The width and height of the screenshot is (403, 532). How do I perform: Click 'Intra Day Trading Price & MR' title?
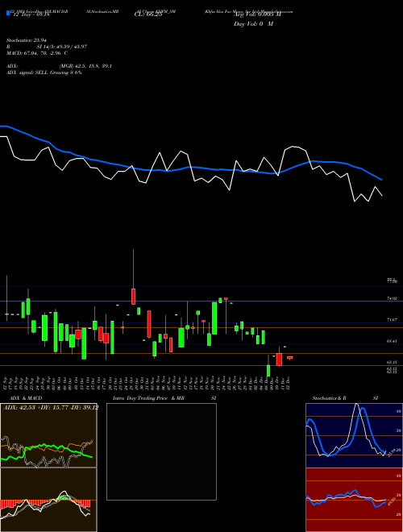pyautogui.click(x=148, y=398)
